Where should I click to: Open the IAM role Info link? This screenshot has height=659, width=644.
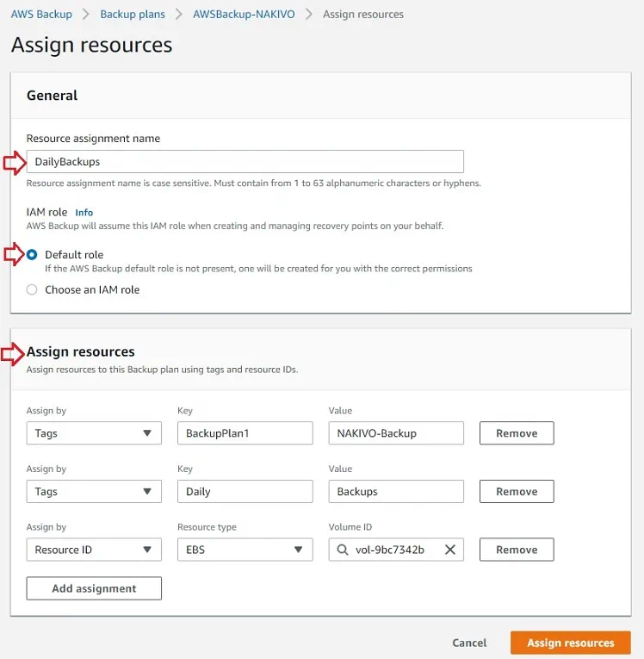[84, 213]
